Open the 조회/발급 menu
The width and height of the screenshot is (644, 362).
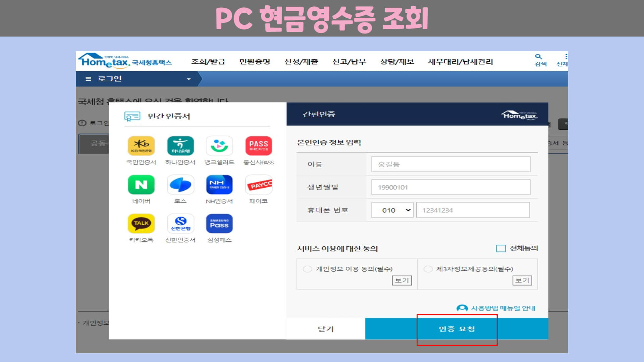pyautogui.click(x=208, y=62)
